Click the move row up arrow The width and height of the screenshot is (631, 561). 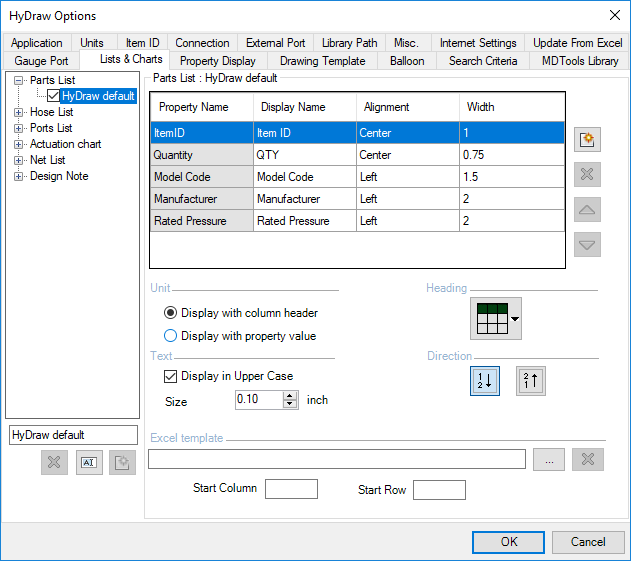587,209
